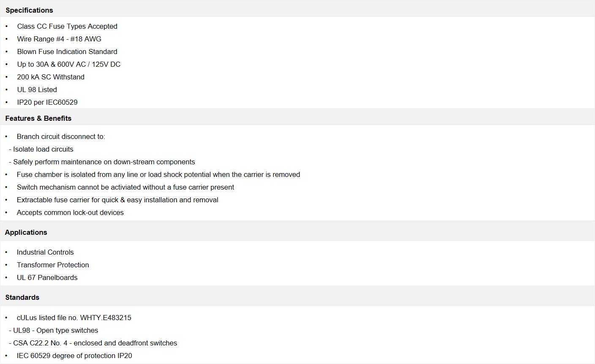Click the Class CC Fuse Types Accepted line
This screenshot has width=595, height=364.
pos(67,26)
